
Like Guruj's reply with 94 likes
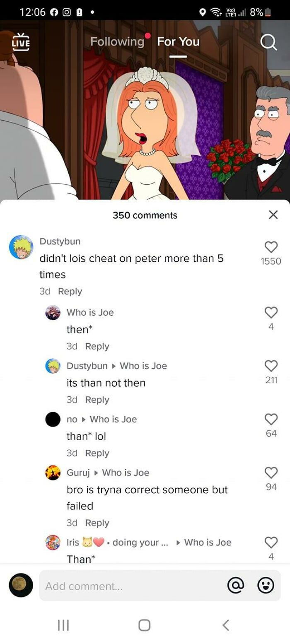[271, 473]
